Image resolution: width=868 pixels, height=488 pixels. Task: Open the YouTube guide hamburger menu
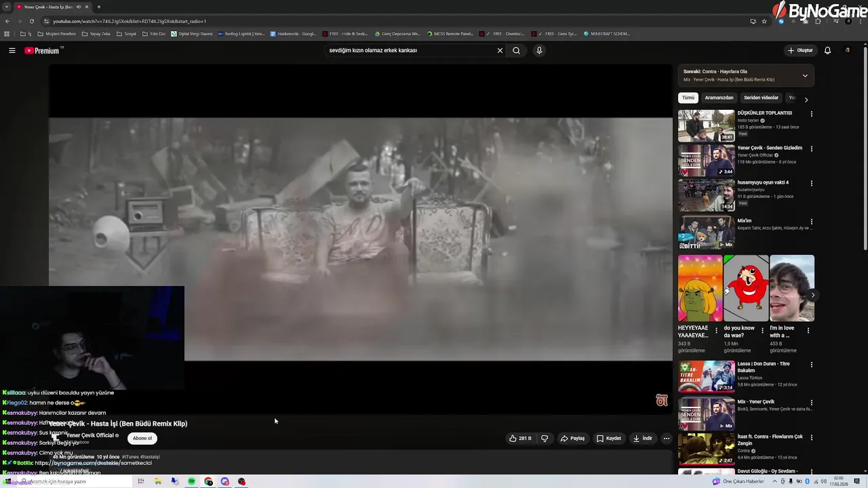point(12,50)
